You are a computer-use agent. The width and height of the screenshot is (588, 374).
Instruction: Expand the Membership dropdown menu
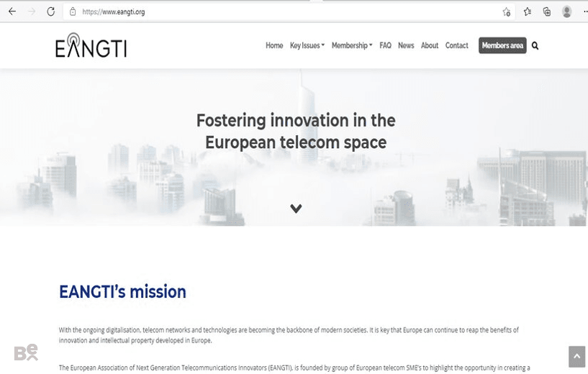(x=352, y=45)
